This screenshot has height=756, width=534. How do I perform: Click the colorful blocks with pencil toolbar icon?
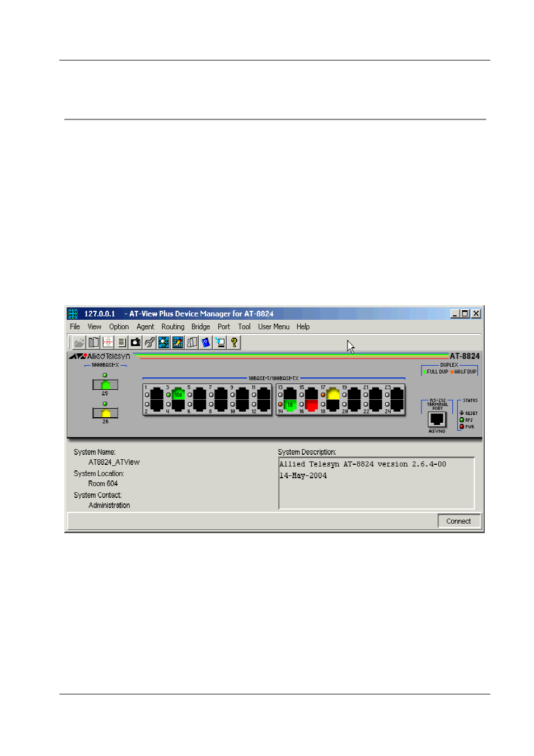(177, 342)
